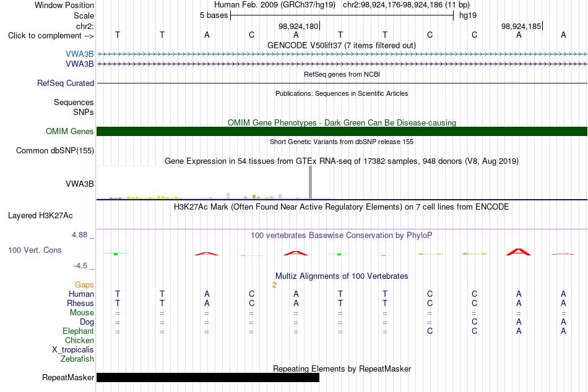
Task: Click 'Multiz Alignments of 100 Vertebrates' title
Action: [342, 276]
